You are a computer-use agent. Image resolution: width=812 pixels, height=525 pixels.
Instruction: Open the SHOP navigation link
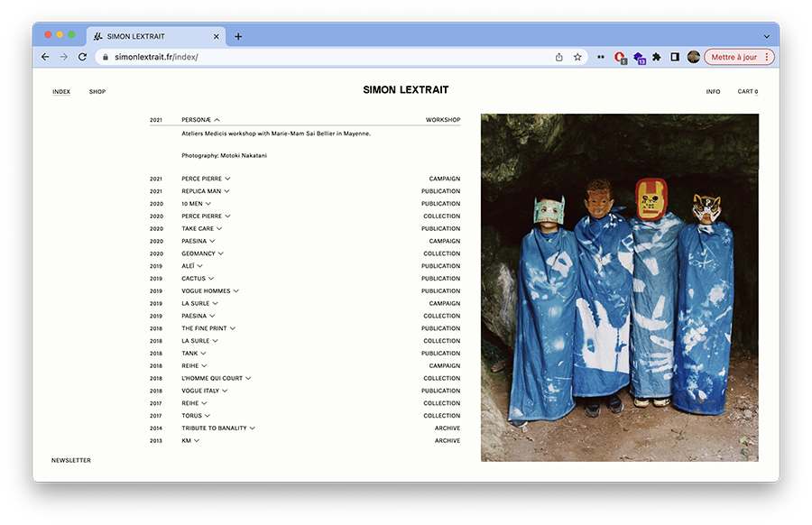pos(97,92)
